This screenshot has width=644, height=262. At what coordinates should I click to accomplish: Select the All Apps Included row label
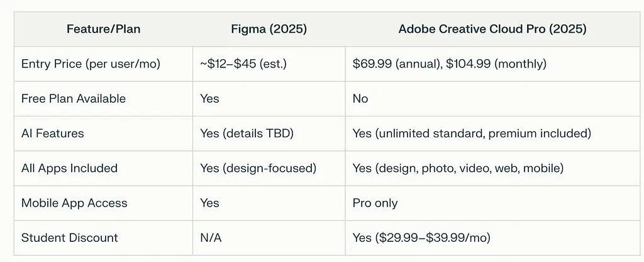point(69,168)
